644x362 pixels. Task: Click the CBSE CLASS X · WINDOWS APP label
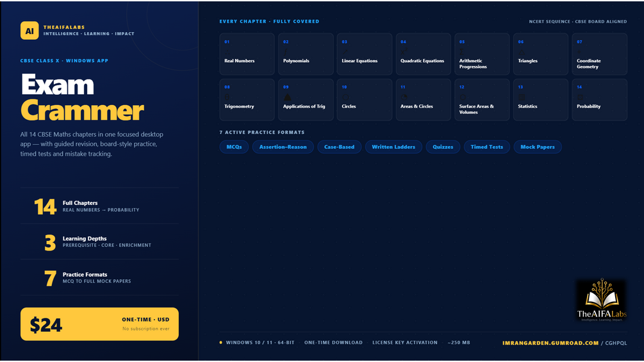65,61
